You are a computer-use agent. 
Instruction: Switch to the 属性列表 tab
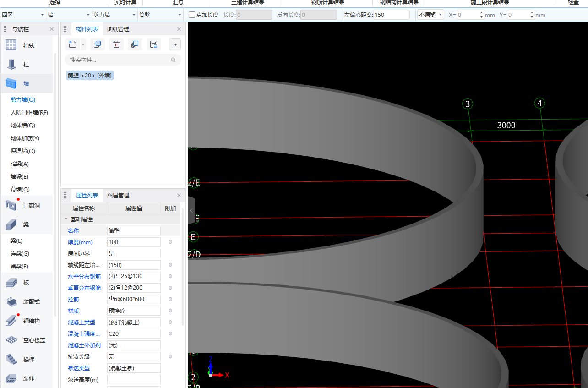click(87, 196)
